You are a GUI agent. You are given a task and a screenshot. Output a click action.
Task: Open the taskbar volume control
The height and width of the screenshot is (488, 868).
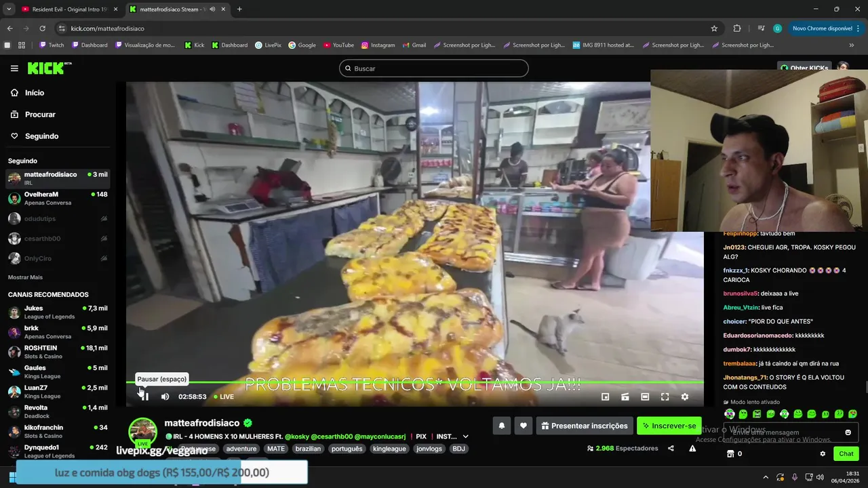820,477
